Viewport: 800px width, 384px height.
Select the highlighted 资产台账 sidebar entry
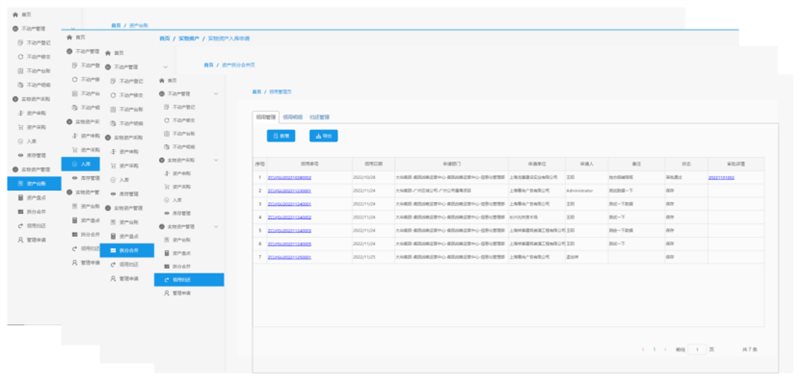click(34, 183)
